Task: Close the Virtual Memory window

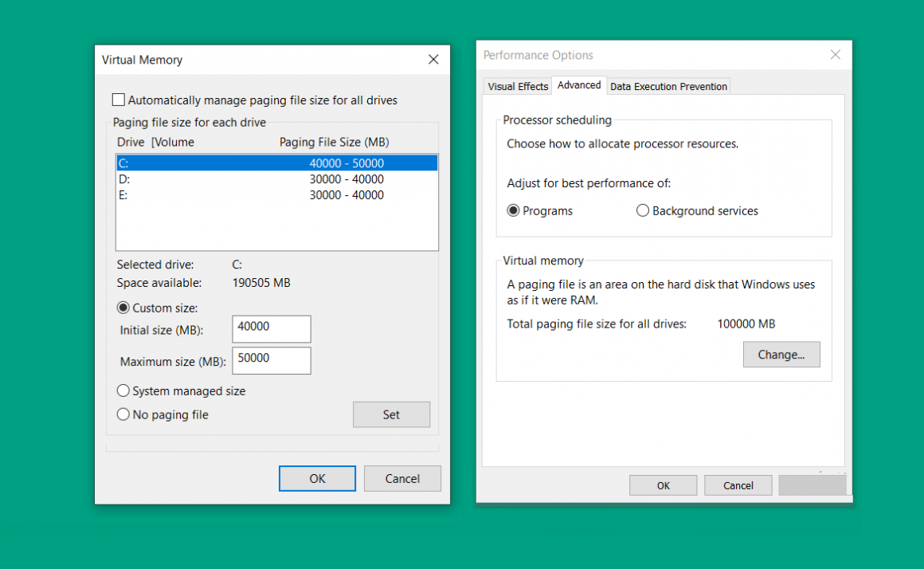Action: 433,60
